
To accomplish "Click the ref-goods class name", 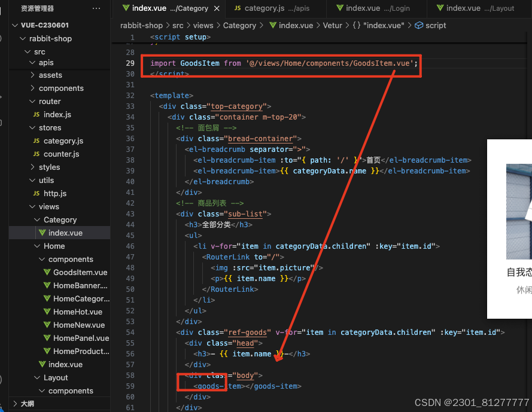I will tap(247, 332).
